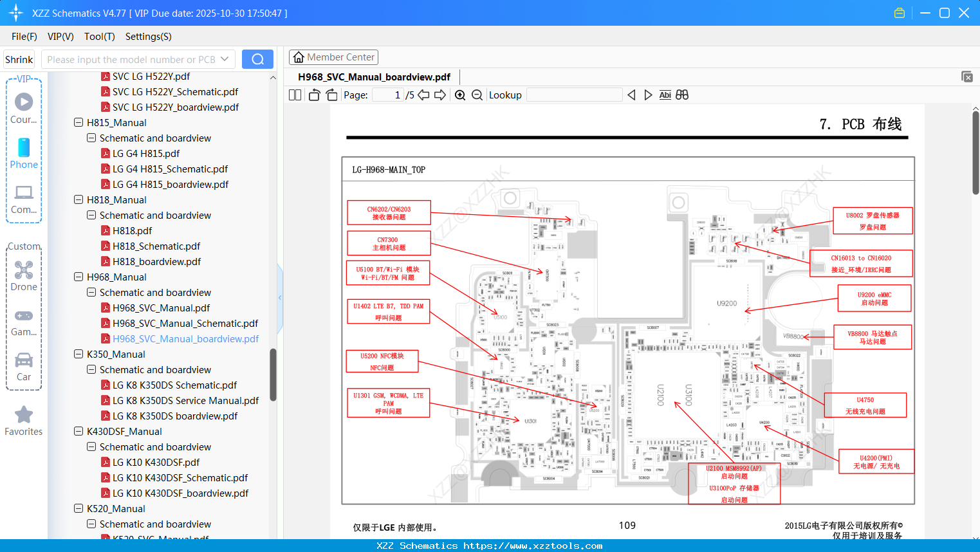This screenshot has width=980, height=552.
Task: Open the Tool(T) menu
Action: 99,37
